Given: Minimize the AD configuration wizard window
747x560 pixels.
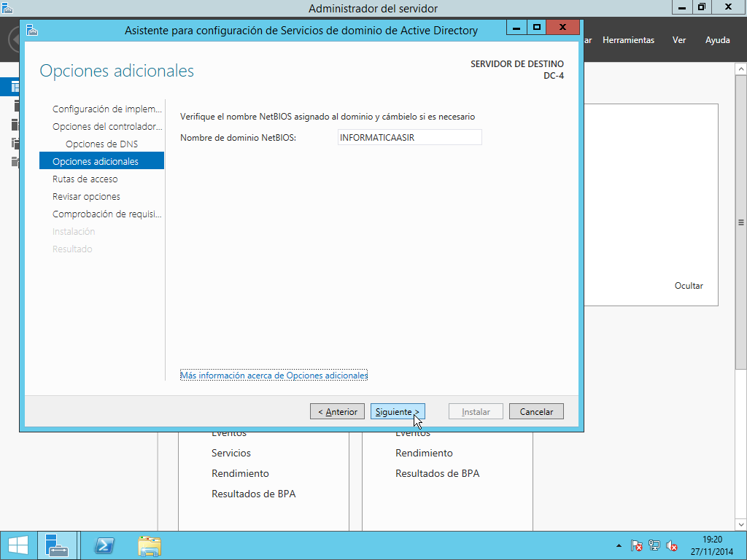Looking at the screenshot, I should 516,27.
